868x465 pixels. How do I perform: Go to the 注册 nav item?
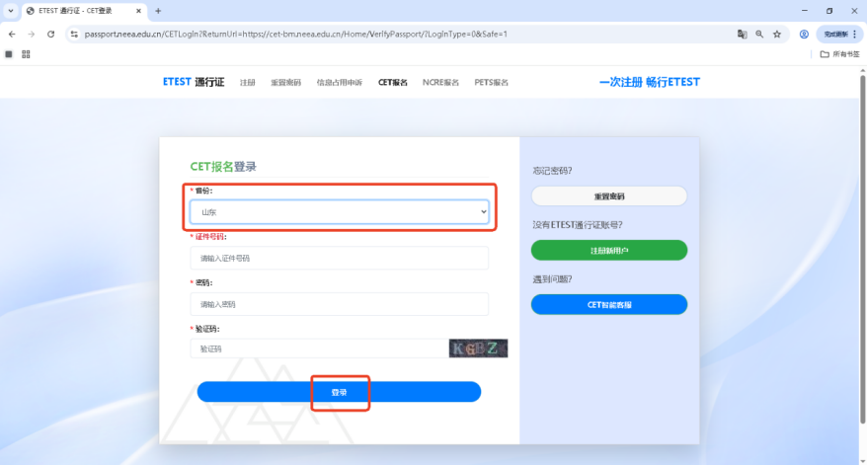(247, 83)
